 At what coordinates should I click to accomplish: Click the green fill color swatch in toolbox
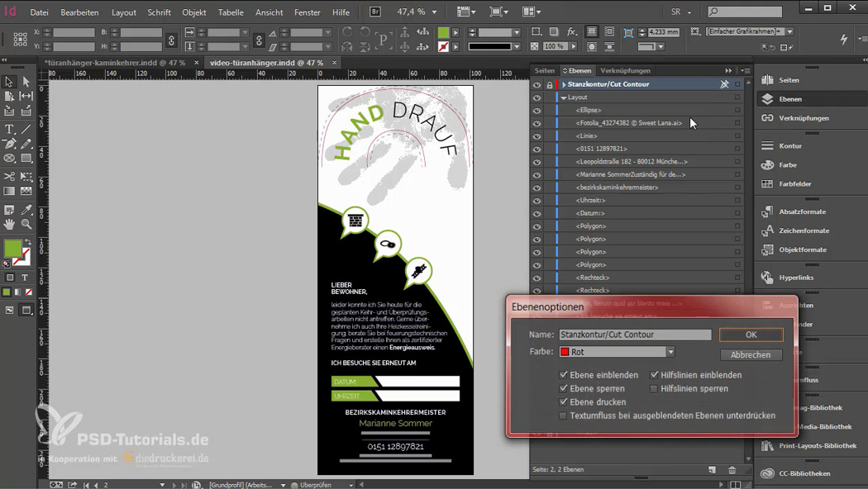[12, 249]
